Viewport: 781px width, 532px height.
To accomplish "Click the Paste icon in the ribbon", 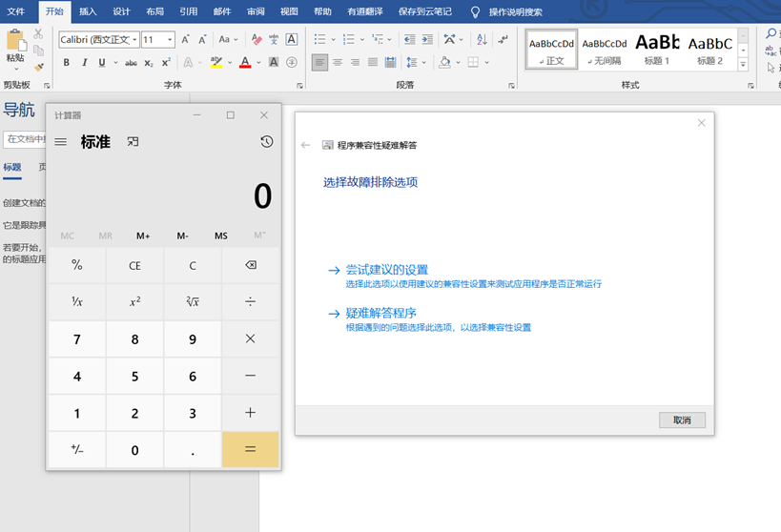I will coord(15,40).
